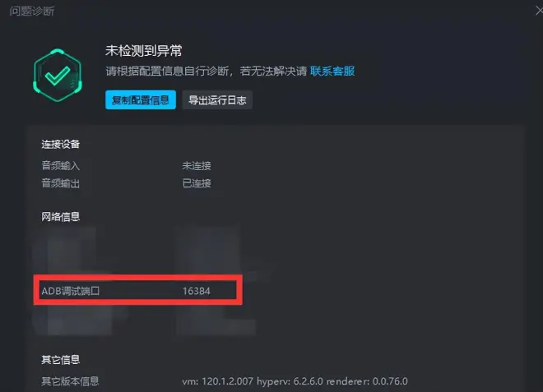Click the vm hyperv renderer version string
The image size is (543, 392).
[295, 381]
